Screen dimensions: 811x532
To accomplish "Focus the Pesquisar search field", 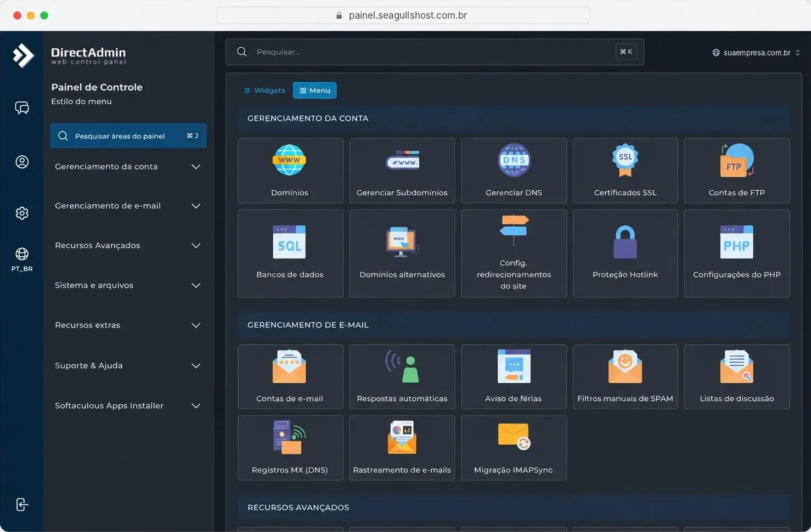I will click(435, 52).
